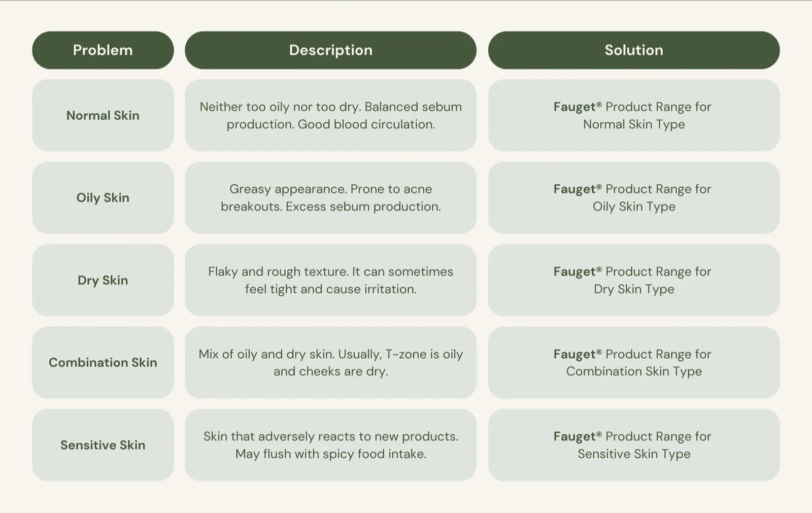812x513 pixels.
Task: Select the Normal Skin problem cell
Action: pyautogui.click(x=103, y=115)
